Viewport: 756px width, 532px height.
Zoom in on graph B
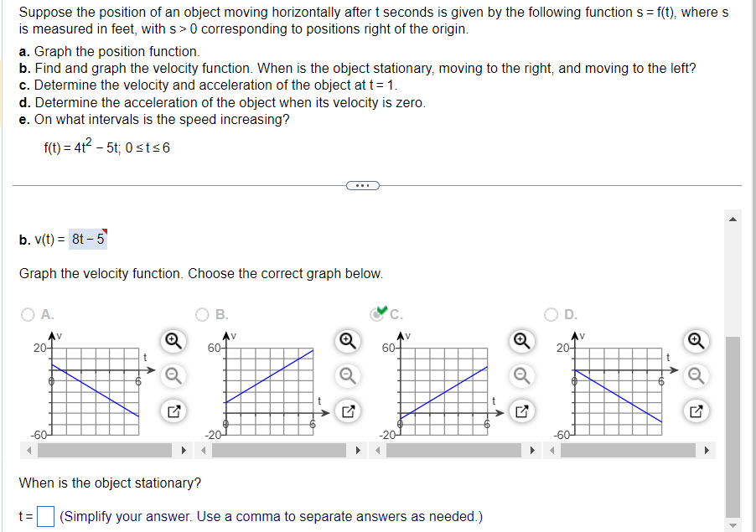pos(350,342)
